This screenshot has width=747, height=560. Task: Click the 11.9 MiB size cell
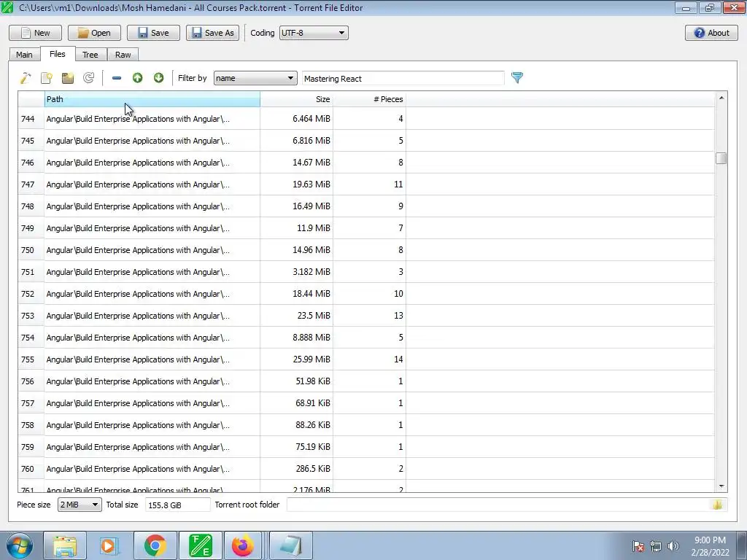click(296, 228)
